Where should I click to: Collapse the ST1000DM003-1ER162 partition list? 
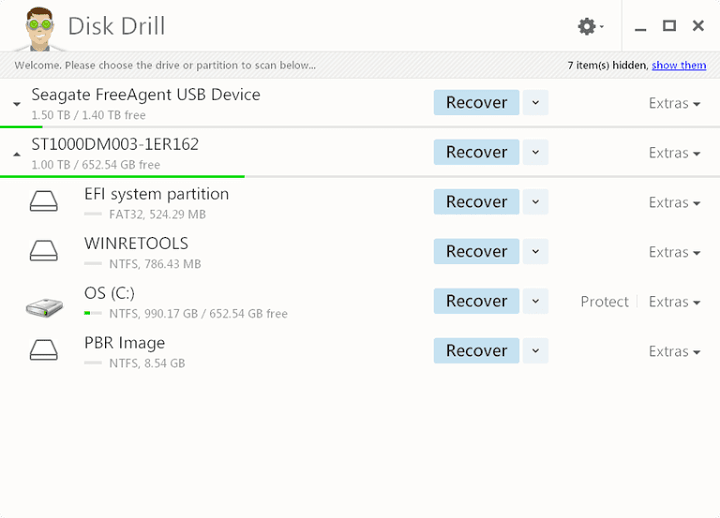click(17, 154)
